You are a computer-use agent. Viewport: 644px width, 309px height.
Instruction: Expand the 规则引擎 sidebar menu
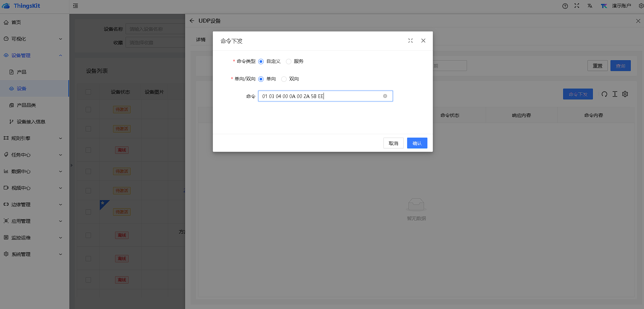(34, 138)
